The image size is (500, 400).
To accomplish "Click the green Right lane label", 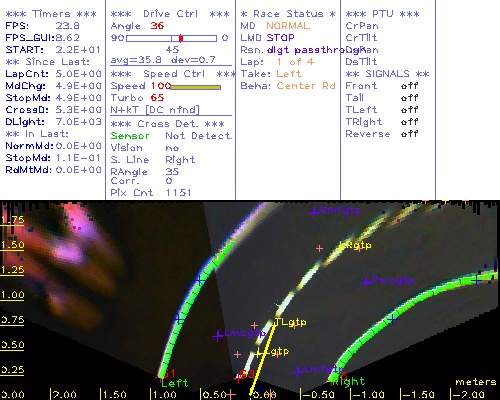I will pyautogui.click(x=348, y=382).
